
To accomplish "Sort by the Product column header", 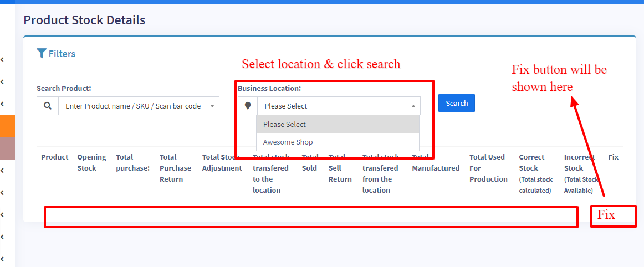I will (x=55, y=157).
